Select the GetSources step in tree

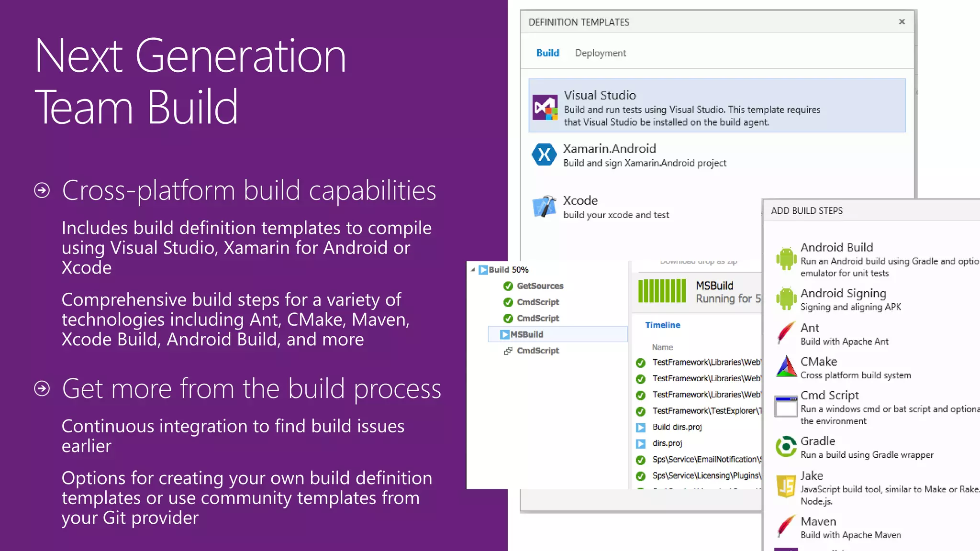pos(540,286)
